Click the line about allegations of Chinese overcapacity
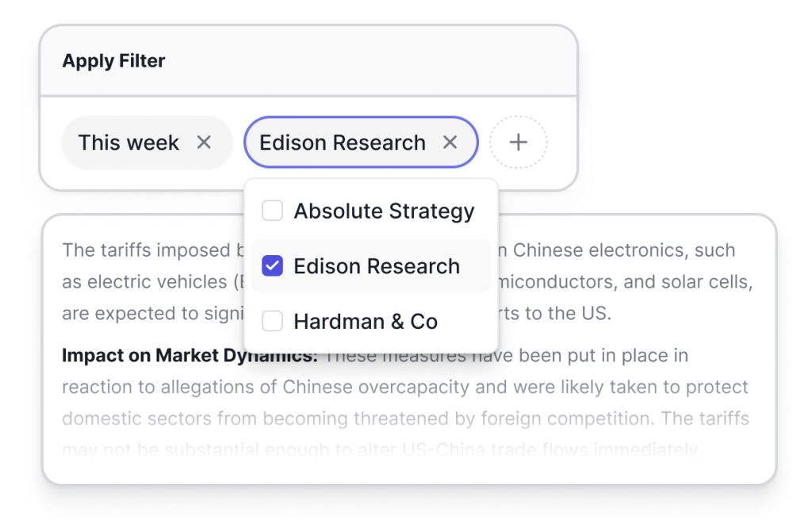This screenshot has width=812, height=530. 404,387
